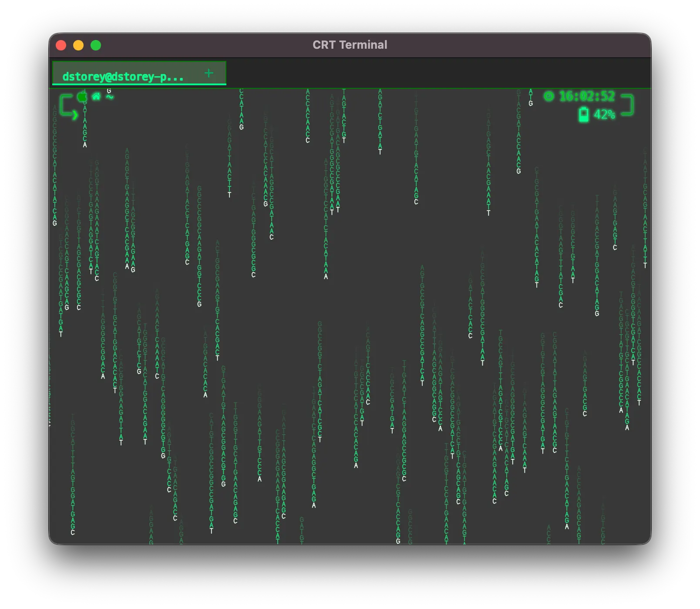Maximize the window with the green button
700x609 pixels.
tap(96, 45)
